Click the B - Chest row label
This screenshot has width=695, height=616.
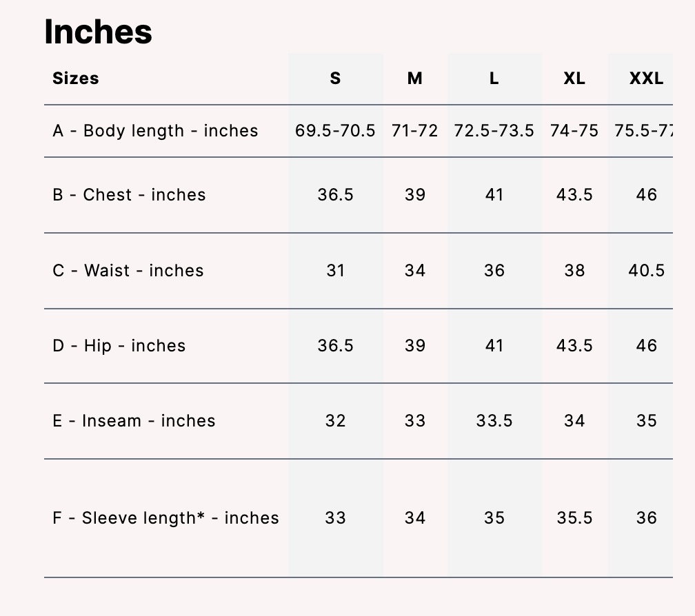129,195
